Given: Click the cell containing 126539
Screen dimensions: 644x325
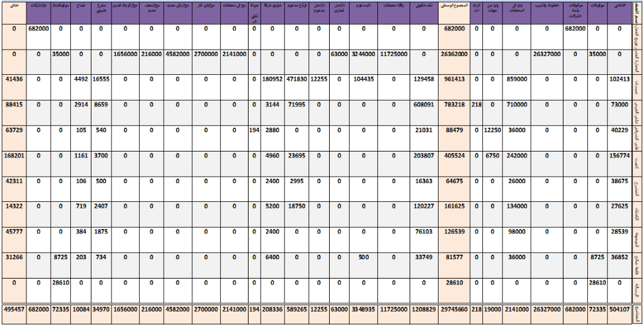Looking at the screenshot, I should 454,239.
